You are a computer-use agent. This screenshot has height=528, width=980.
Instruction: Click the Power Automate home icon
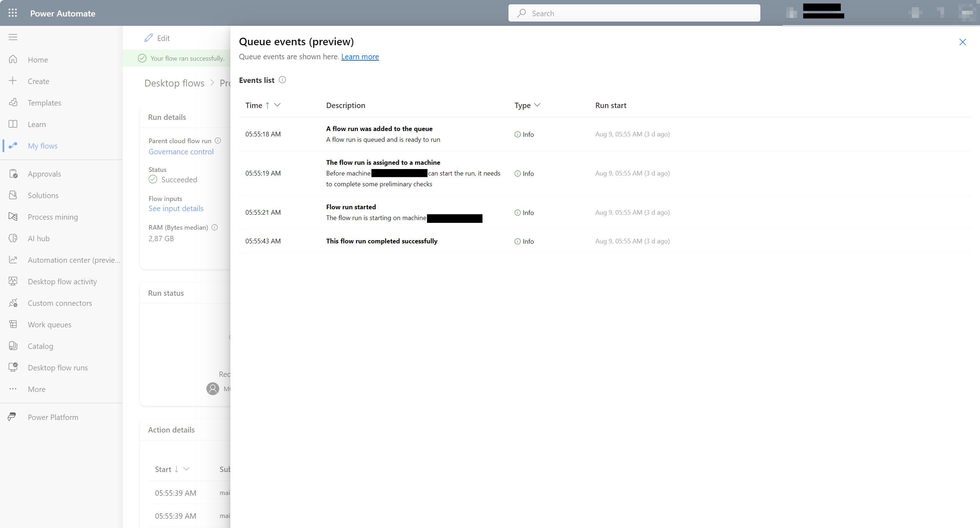coord(13,59)
